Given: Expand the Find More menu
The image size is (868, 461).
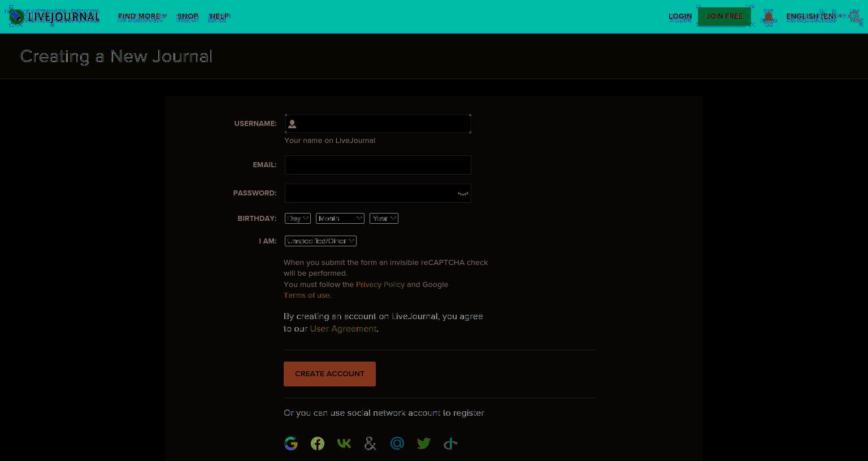Looking at the screenshot, I should (x=142, y=16).
